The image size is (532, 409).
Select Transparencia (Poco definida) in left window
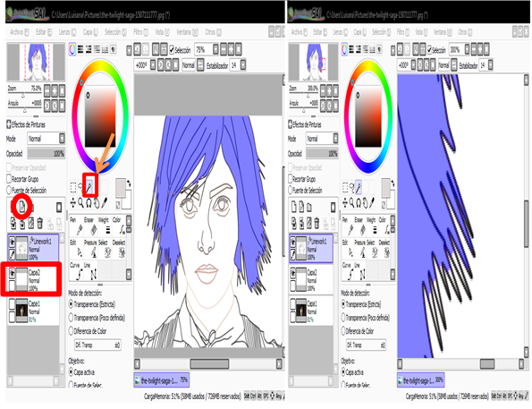(x=71, y=318)
